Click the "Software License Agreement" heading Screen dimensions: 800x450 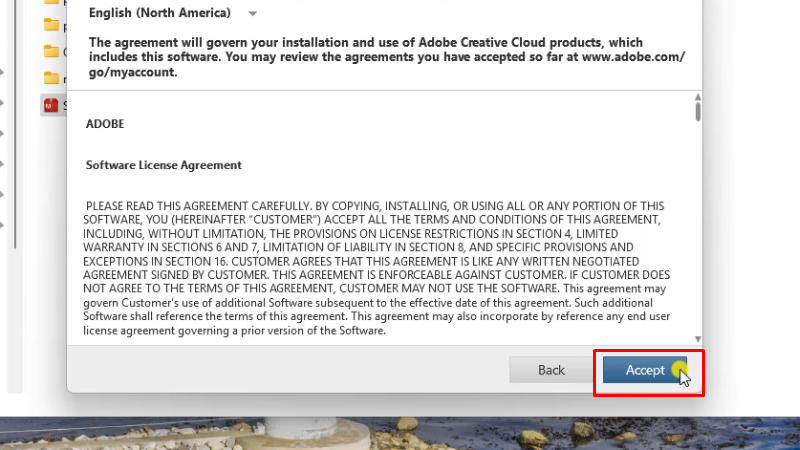pyautogui.click(x=163, y=165)
